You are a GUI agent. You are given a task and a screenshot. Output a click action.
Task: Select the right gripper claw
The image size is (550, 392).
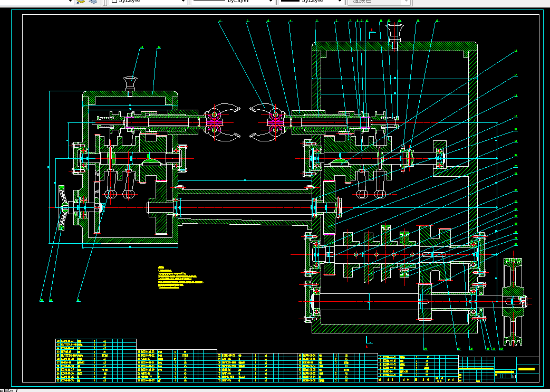point(266,122)
